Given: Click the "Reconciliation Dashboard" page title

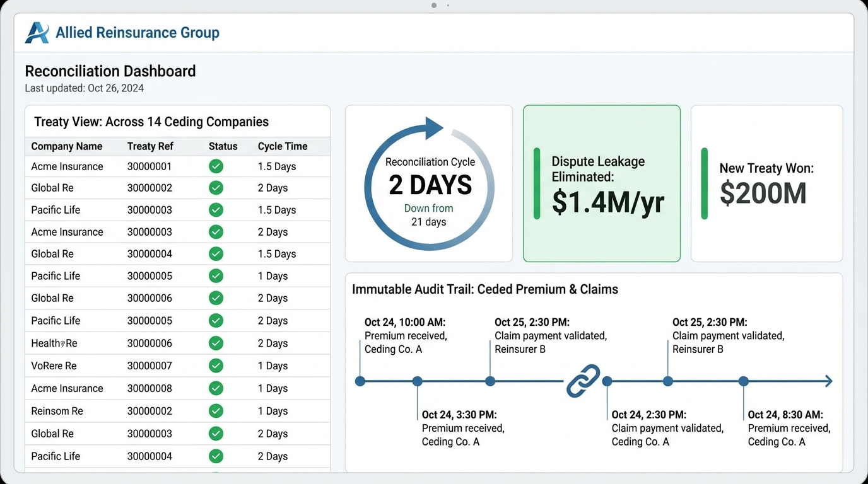Looking at the screenshot, I should 110,71.
